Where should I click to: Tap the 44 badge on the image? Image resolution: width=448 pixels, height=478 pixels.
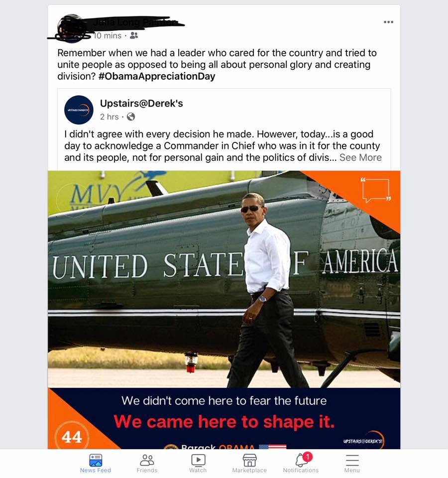tap(72, 437)
